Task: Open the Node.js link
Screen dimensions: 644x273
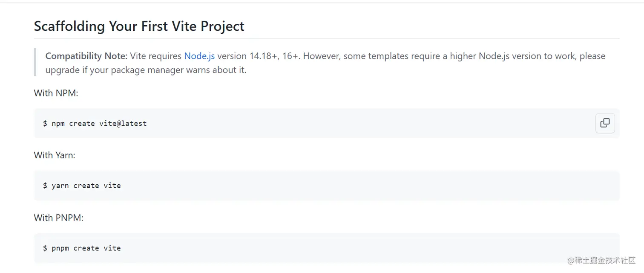Action: [x=199, y=56]
